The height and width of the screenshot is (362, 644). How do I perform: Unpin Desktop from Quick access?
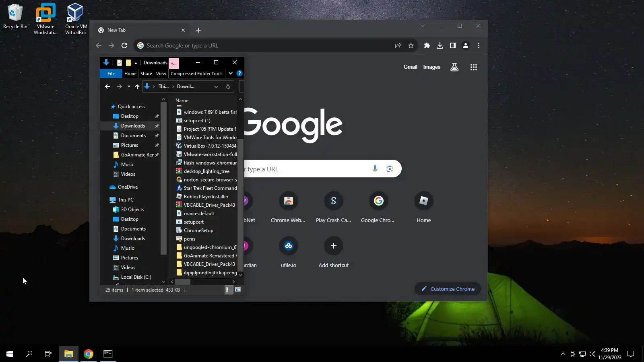[157, 116]
